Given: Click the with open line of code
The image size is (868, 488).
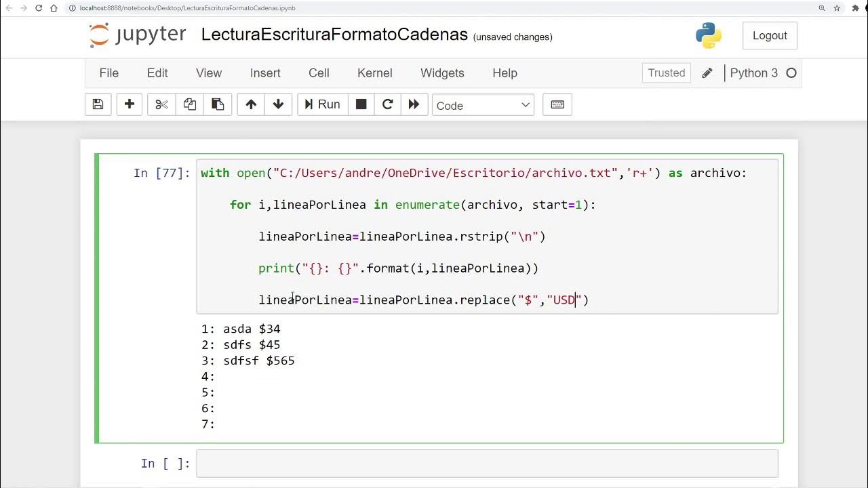Looking at the screenshot, I should pos(473,174).
